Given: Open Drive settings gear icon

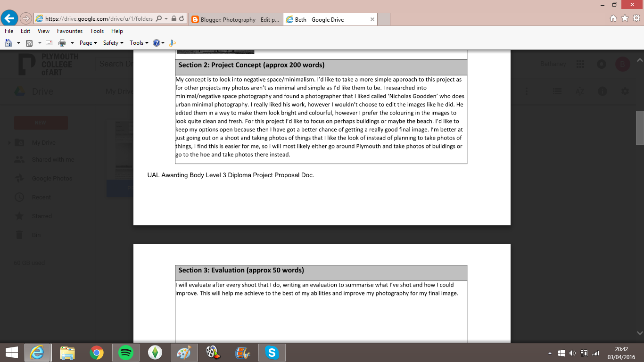Looking at the screenshot, I should [x=625, y=91].
